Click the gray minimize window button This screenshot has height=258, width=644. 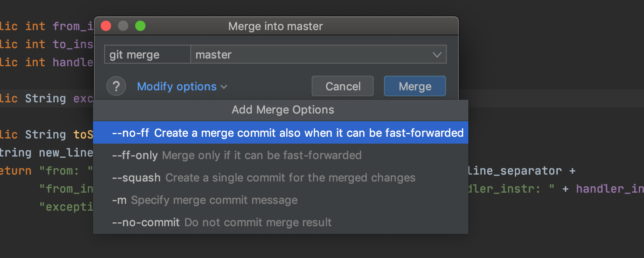(123, 26)
